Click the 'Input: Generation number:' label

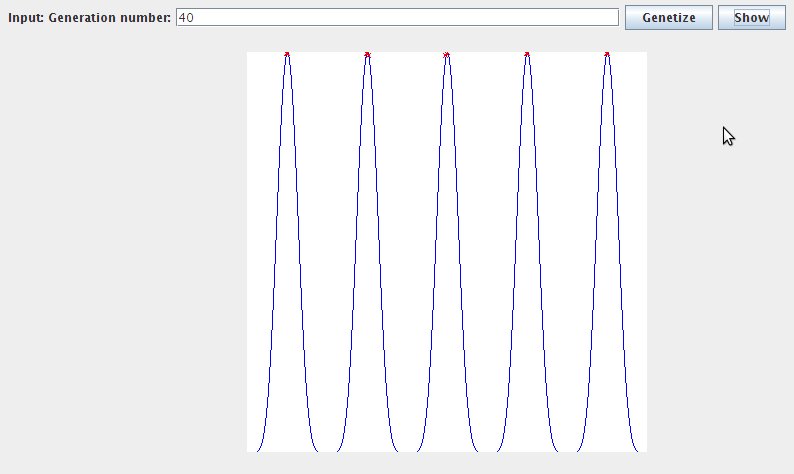89,18
